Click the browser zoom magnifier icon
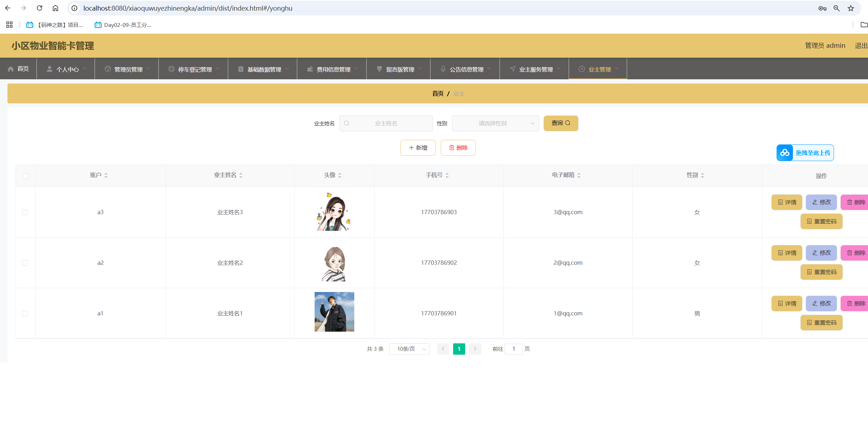 point(836,8)
